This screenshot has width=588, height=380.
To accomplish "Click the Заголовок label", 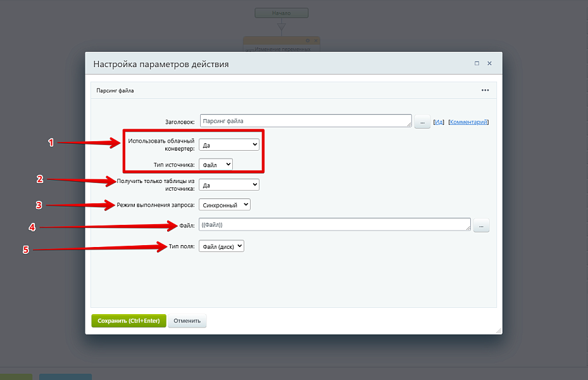I will coord(180,122).
